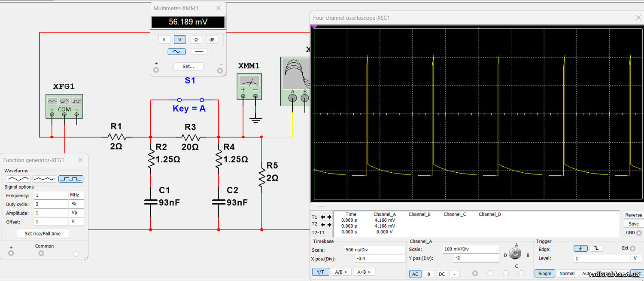This screenshot has width=644, height=281.
Task: Set Channel A coupling to AC
Action: pos(415,274)
